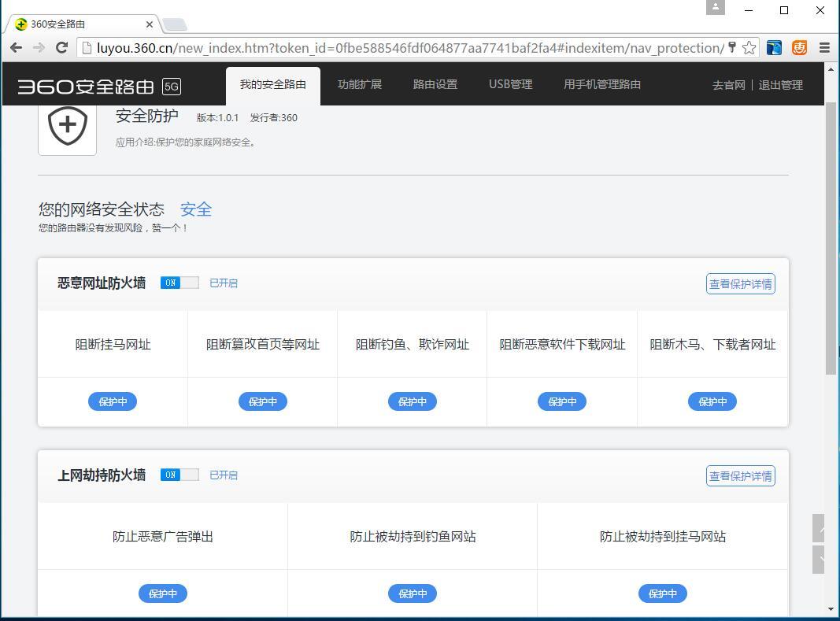Viewport: 840px width, 621px height.
Task: Bookmark this page with the star icon
Action: 748,47
